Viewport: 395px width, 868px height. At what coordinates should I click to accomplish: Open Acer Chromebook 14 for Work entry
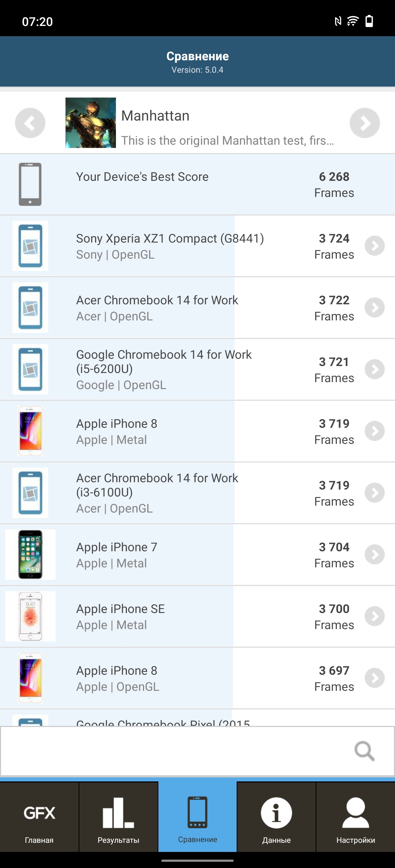coord(197,308)
